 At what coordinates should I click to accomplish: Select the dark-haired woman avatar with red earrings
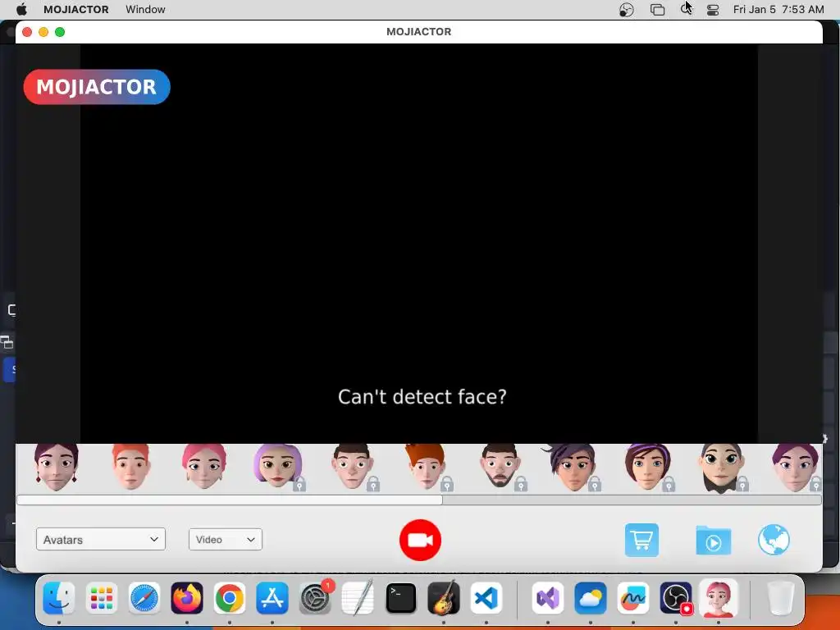(57, 467)
